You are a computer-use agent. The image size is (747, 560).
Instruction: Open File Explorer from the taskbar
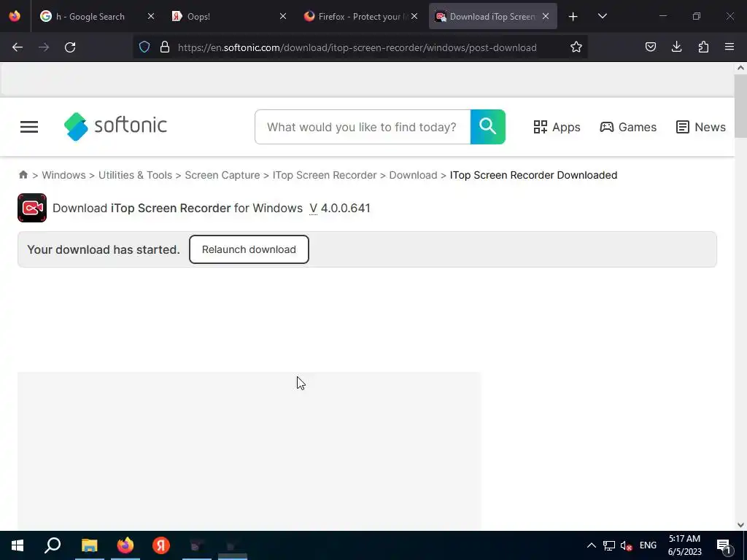[89, 545]
